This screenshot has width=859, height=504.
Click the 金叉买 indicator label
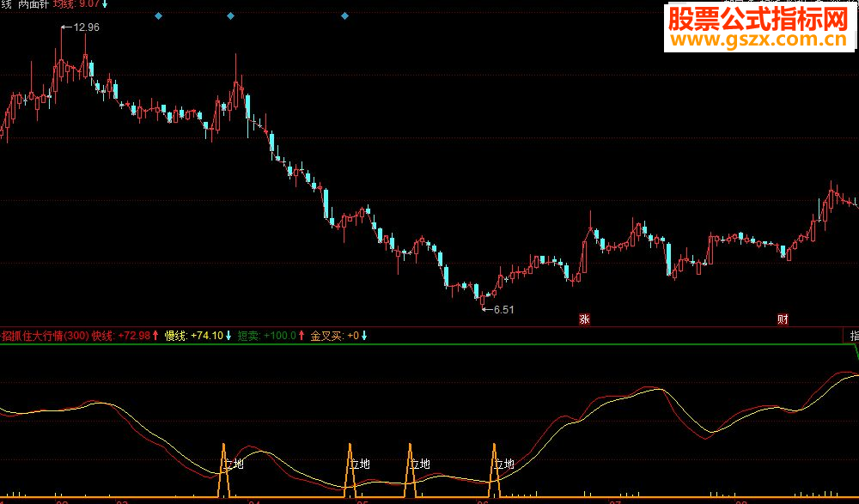(326, 336)
